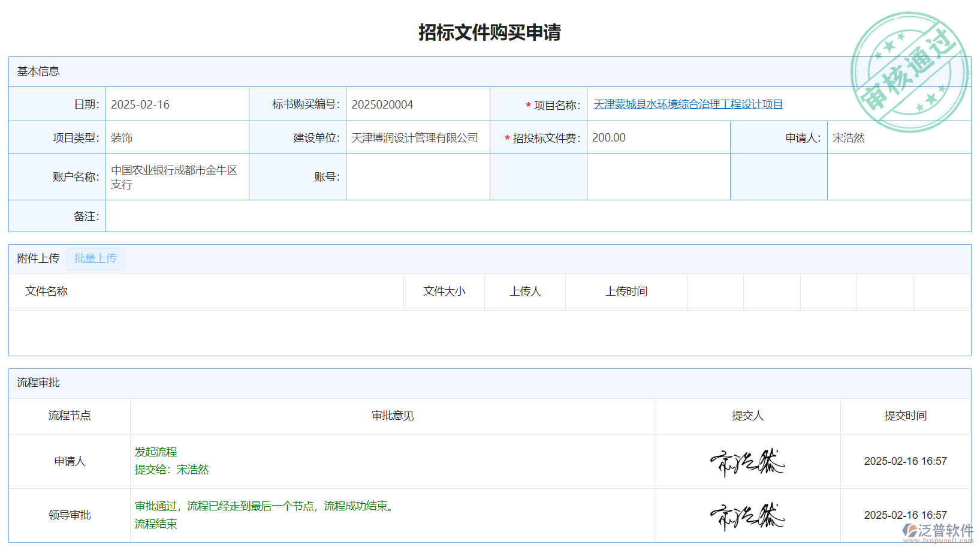Click the 文件名称 column header
This screenshot has width=980, height=550.
pos(47,291)
